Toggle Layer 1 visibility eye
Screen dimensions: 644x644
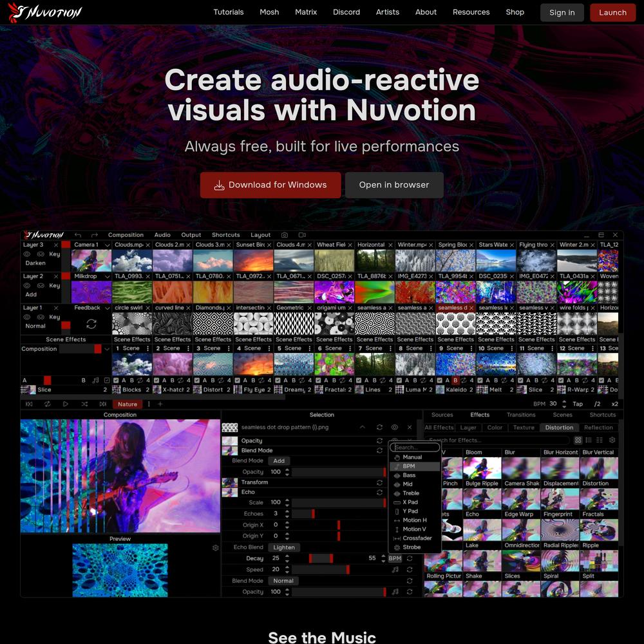27,317
